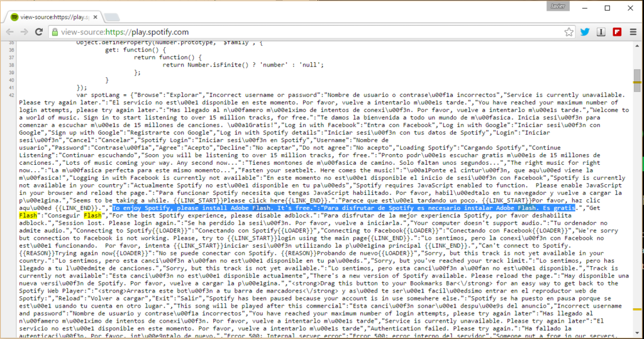Image resolution: width=644 pixels, height=339 pixels.
Task: Maximize the Chrome window
Action: pos(608,8)
